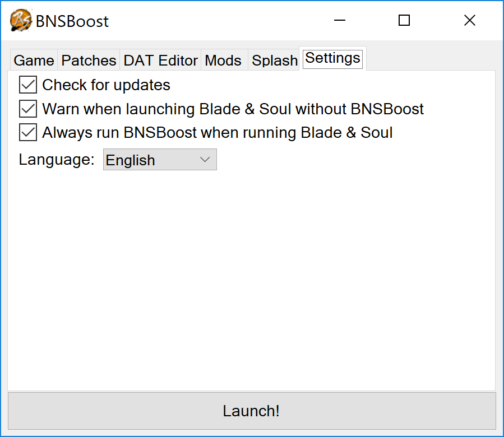Open the DAT Editor tab
Image resolution: width=504 pixels, height=437 pixels.
[x=160, y=60]
